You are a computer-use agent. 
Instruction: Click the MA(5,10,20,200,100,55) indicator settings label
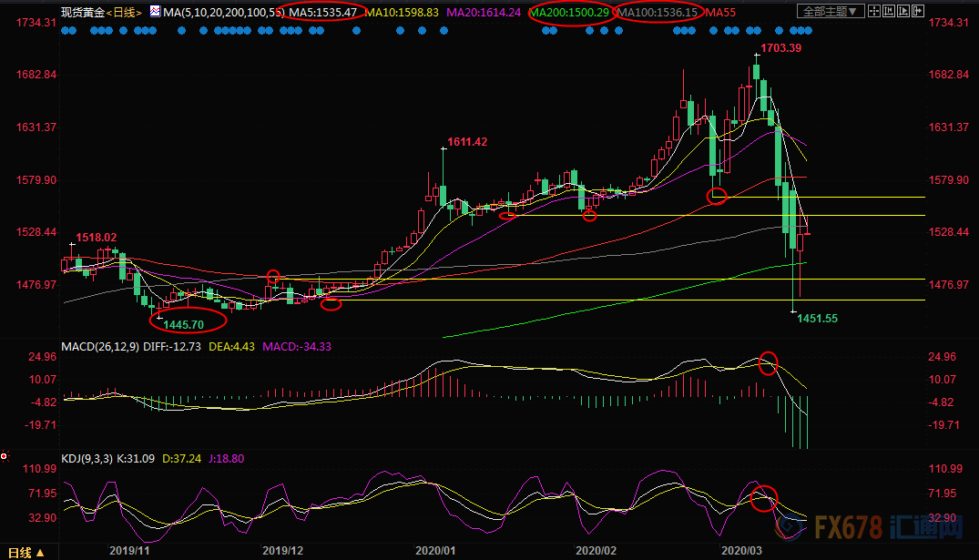pyautogui.click(x=219, y=12)
